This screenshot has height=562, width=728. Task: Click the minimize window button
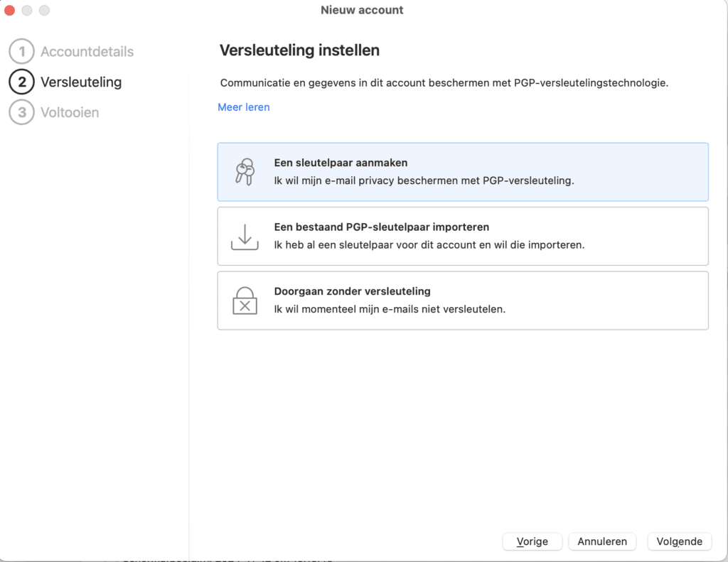pyautogui.click(x=27, y=11)
